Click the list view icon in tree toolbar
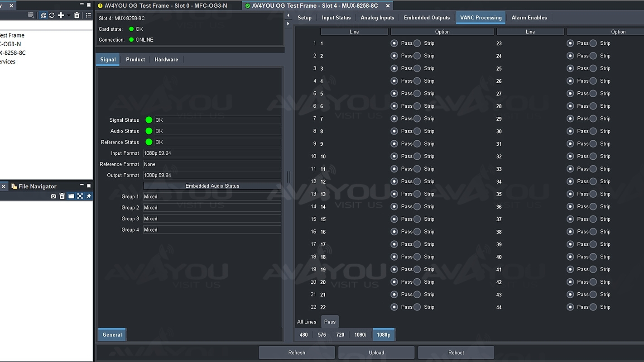This screenshot has width=644, height=362. [x=88, y=15]
